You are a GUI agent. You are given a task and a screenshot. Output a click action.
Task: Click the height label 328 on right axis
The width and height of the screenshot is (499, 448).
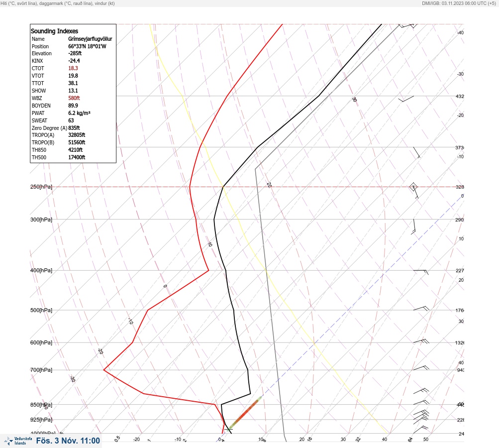[x=460, y=187]
